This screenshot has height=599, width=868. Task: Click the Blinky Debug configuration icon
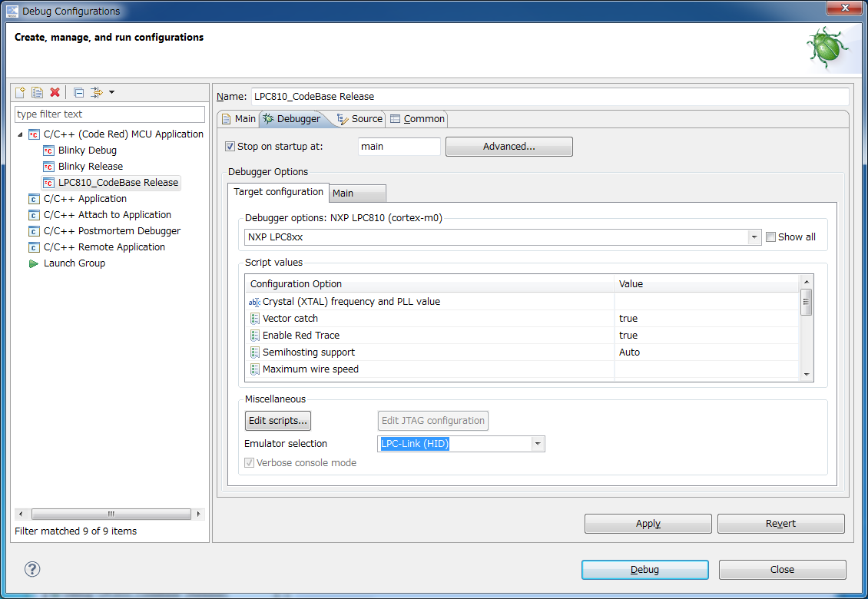[48, 151]
